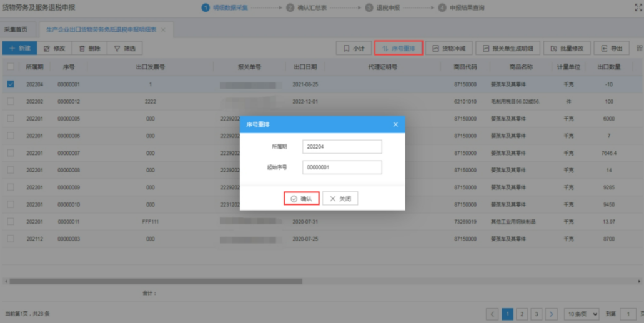Image resolution: width=644 pixels, height=323 pixels.
Task: Select 生产企业出口货物劳务免抵退税申报明细表 tab
Action: point(101,29)
